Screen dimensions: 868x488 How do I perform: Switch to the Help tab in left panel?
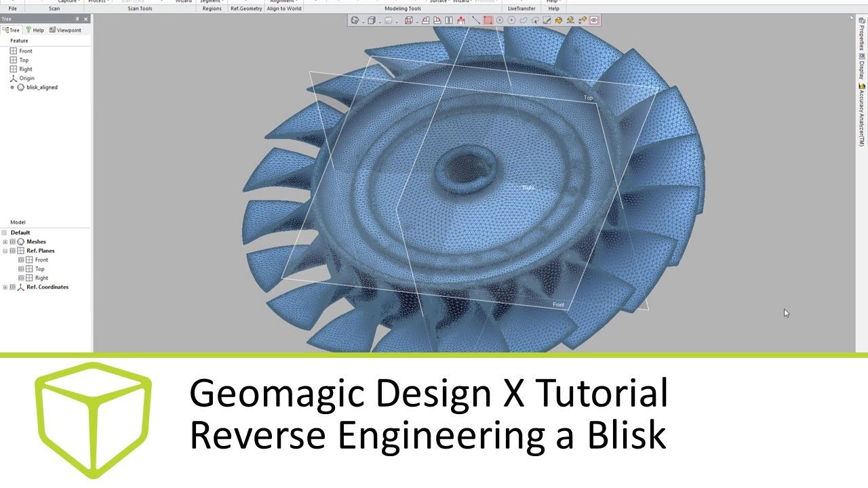[35, 30]
